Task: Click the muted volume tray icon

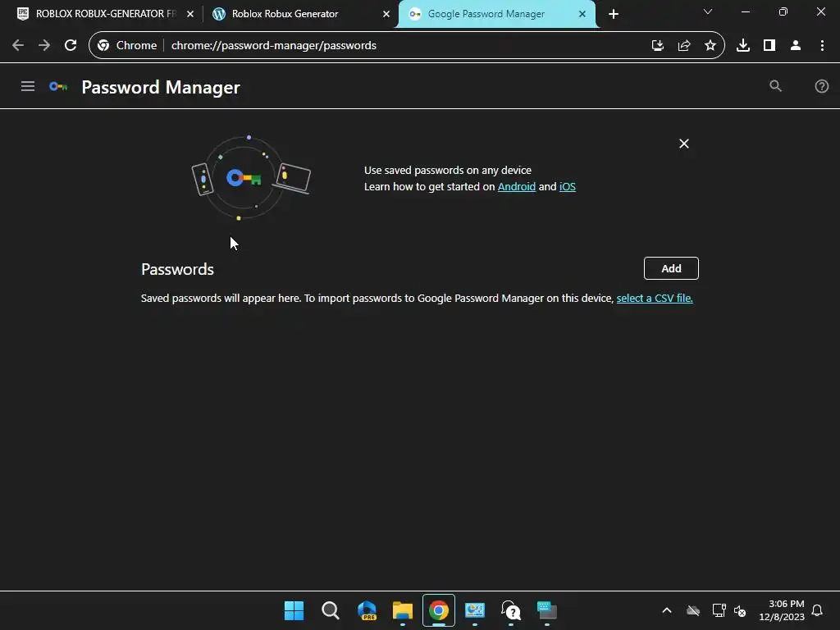Action: [740, 610]
